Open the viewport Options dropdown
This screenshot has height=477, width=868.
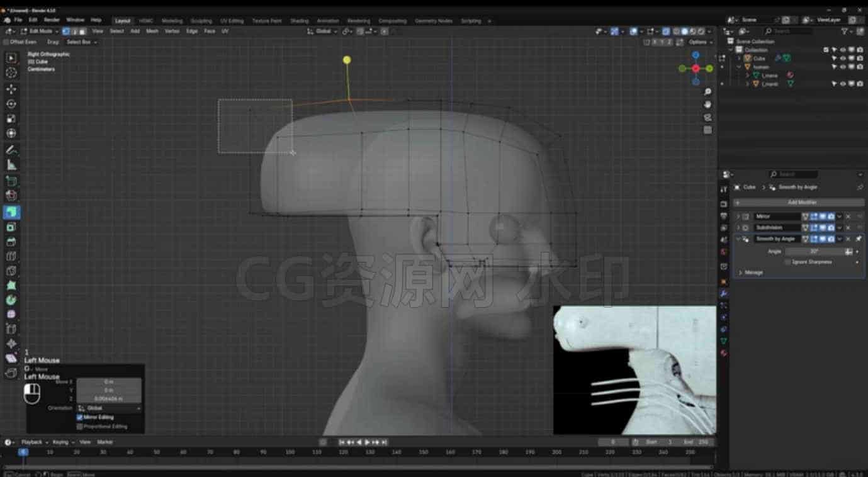click(x=699, y=42)
